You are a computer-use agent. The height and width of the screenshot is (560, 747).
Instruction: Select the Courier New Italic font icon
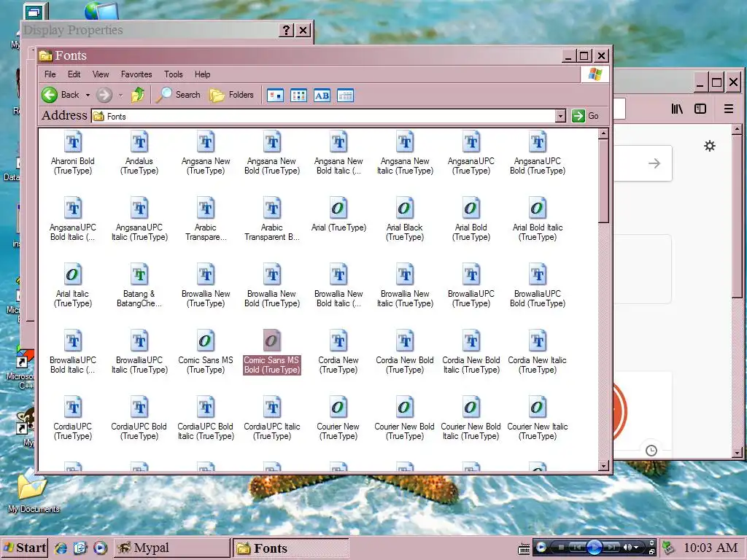click(538, 407)
